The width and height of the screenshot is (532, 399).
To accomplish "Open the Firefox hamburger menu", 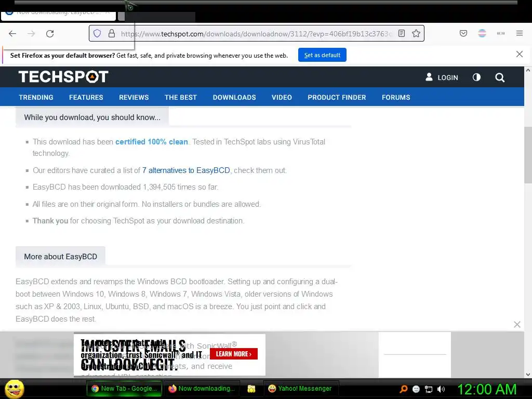I will pyautogui.click(x=520, y=33).
